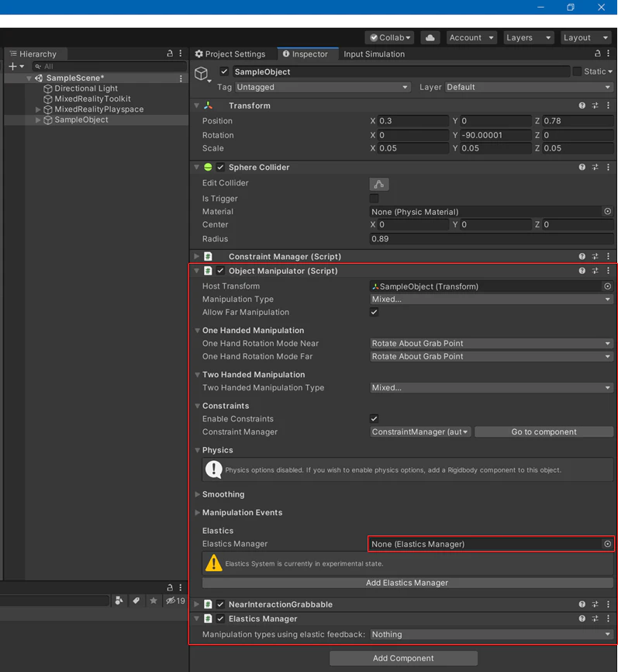The height and width of the screenshot is (672, 618).
Task: Toggle the Static checkbox
Action: coord(577,71)
